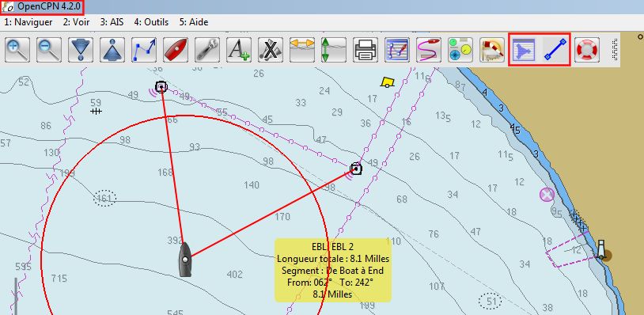644x315 pixels.
Task: Open the 4: Outils menu
Action: tap(151, 22)
